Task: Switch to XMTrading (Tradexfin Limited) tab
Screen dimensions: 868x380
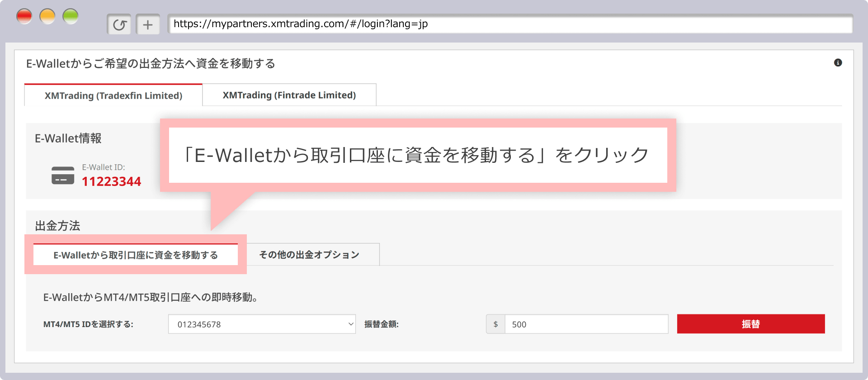Action: coord(113,95)
